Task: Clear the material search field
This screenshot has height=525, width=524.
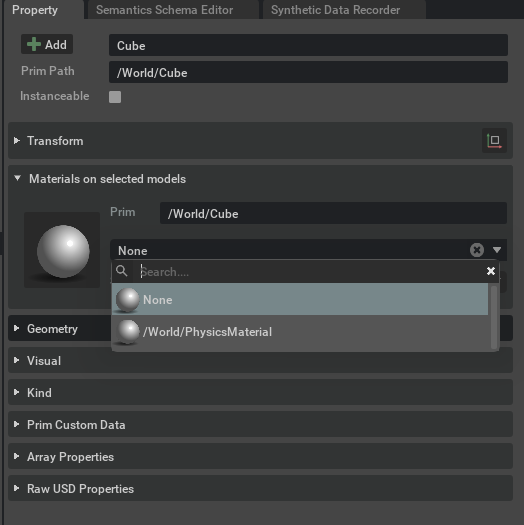Action: tap(491, 271)
